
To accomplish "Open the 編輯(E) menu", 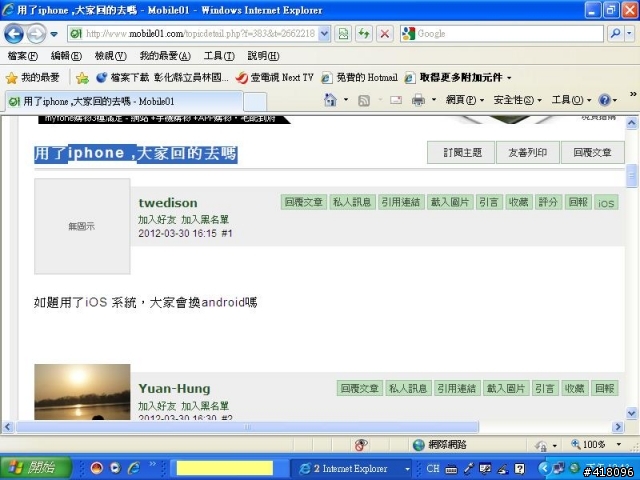I will [66, 56].
